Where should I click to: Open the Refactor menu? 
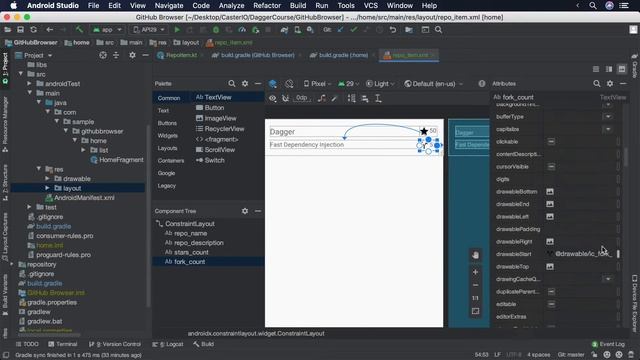(x=267, y=6)
